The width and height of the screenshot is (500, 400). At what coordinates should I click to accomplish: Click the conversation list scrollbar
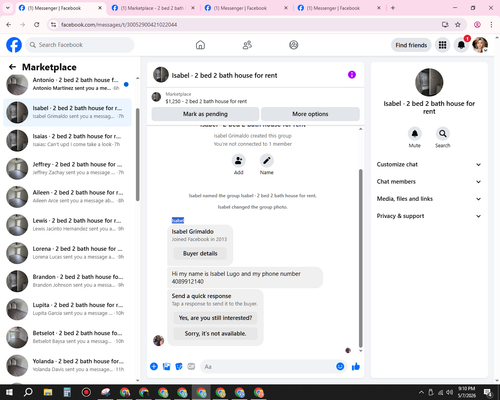click(x=137, y=155)
